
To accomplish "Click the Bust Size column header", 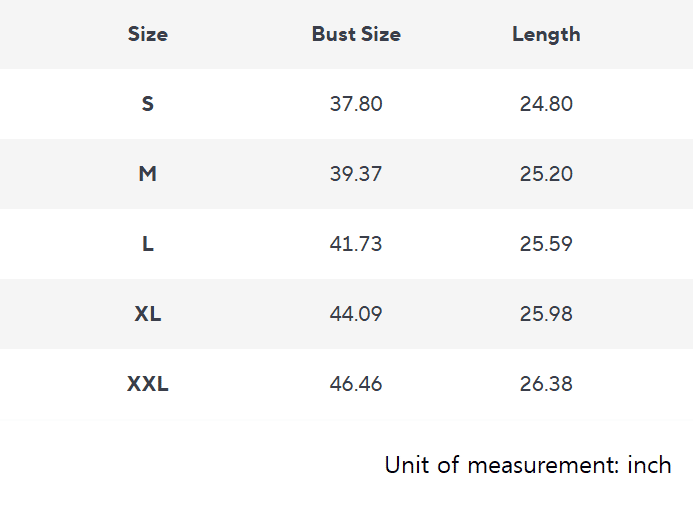I will click(x=356, y=34).
